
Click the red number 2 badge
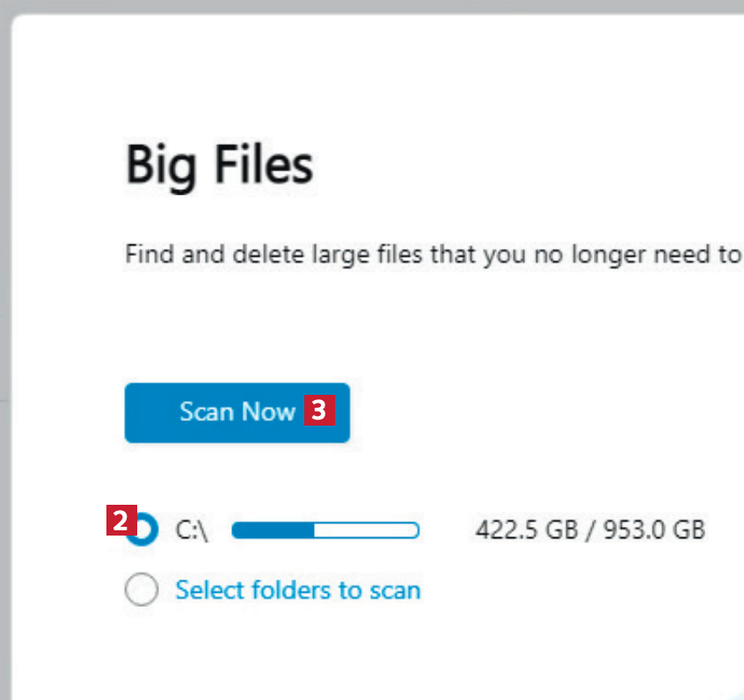120,520
